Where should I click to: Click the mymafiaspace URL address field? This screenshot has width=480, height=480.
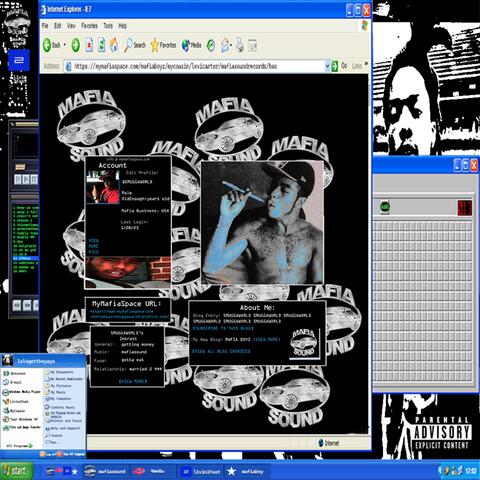197,66
